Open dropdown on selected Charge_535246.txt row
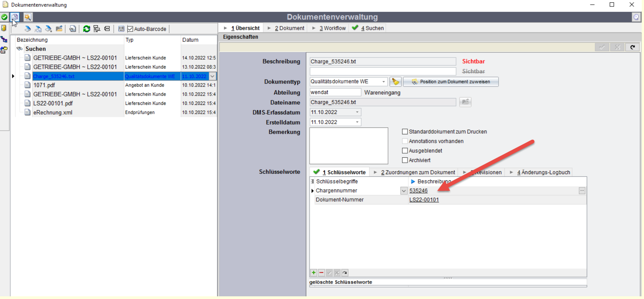Screen dimensions: 644x299 [x=213, y=76]
